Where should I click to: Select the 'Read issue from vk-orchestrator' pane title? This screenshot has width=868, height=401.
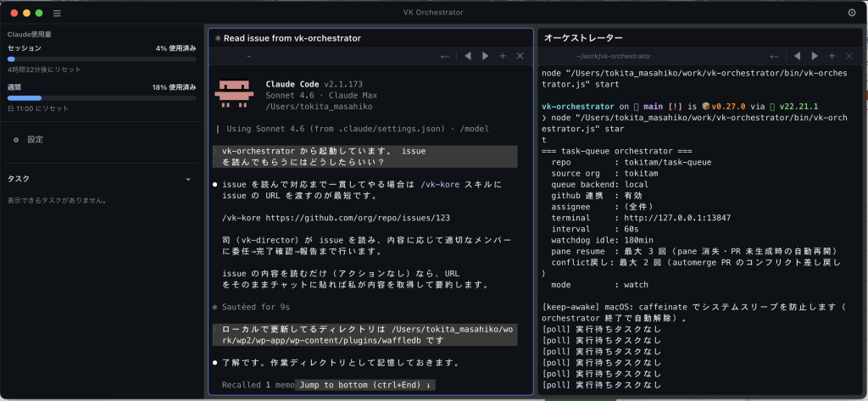(292, 38)
